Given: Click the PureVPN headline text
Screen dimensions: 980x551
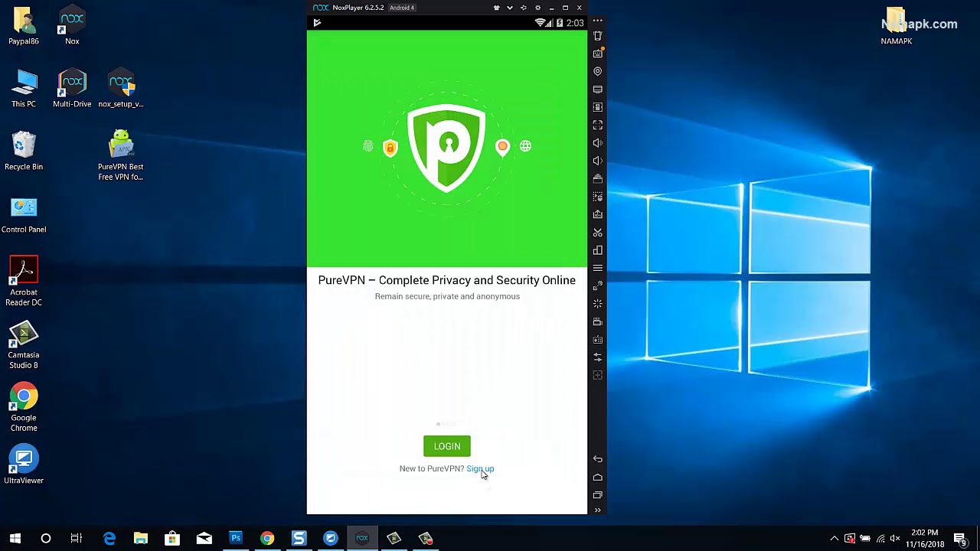Looking at the screenshot, I should (447, 280).
